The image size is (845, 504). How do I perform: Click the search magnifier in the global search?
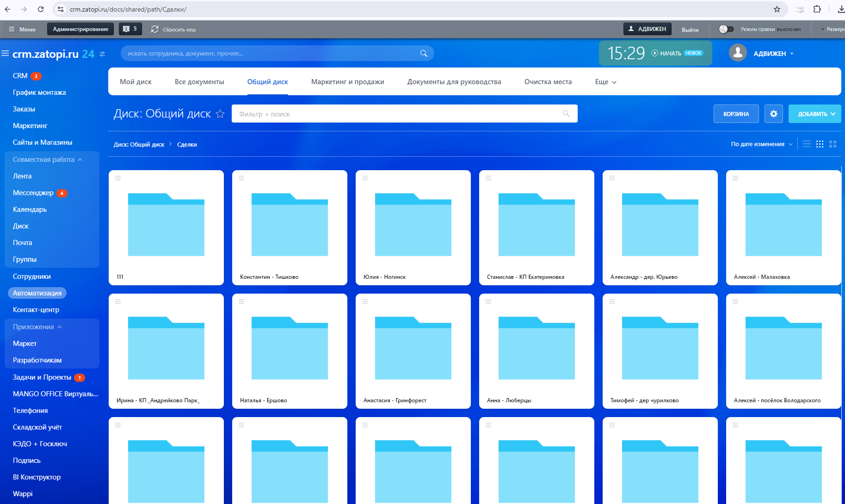(424, 53)
